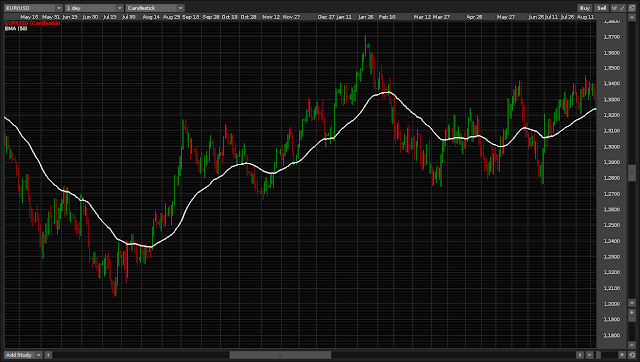Open the 1 day timeframe dropdown
Screen dimensions: 640x362
(x=94, y=8)
